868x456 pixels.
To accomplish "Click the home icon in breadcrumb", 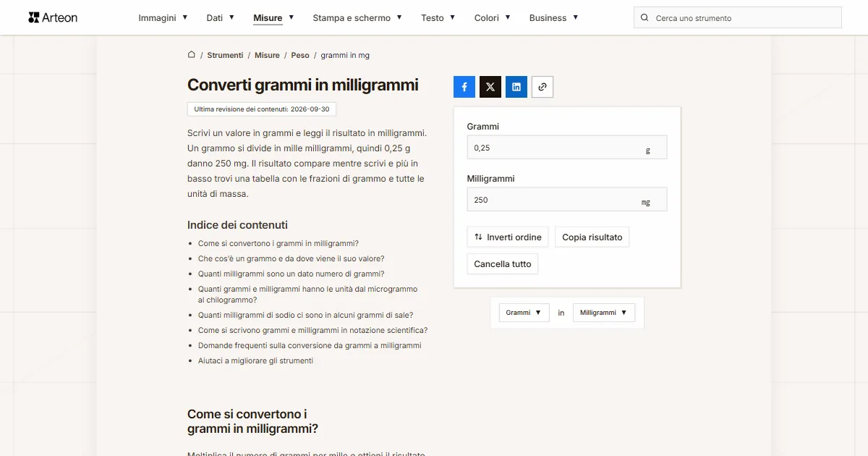I will (192, 55).
